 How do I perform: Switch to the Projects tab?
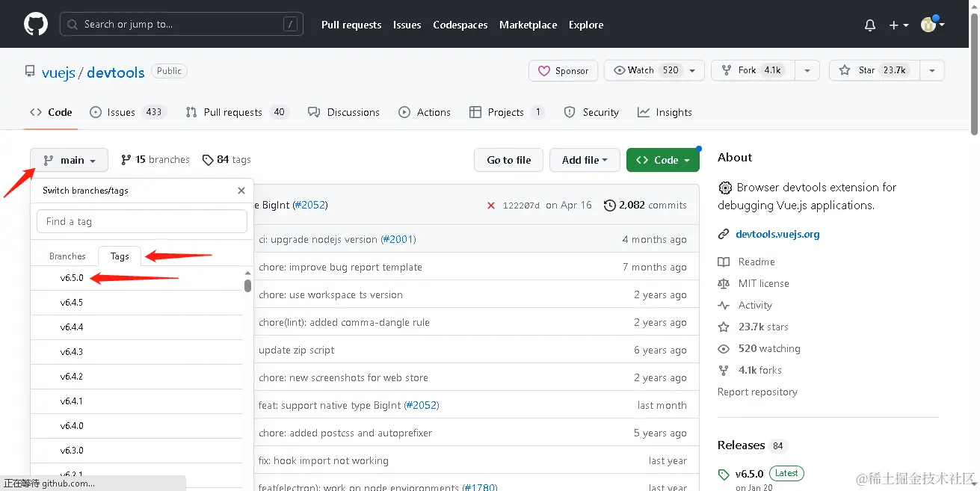point(507,112)
